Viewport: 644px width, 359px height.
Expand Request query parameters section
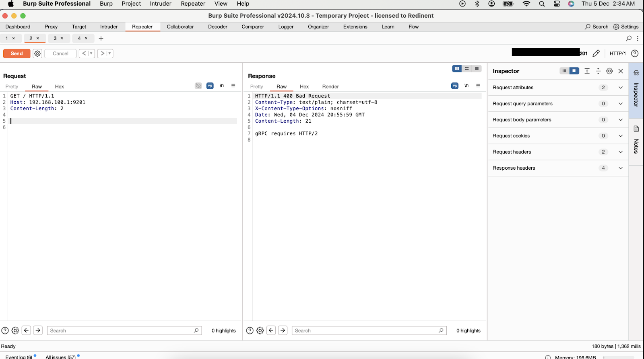click(x=621, y=104)
